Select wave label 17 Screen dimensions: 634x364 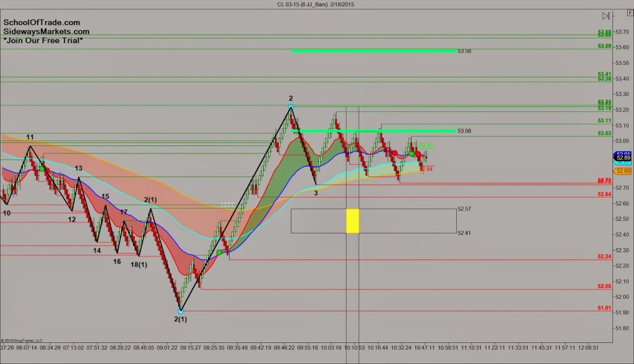coord(124,212)
